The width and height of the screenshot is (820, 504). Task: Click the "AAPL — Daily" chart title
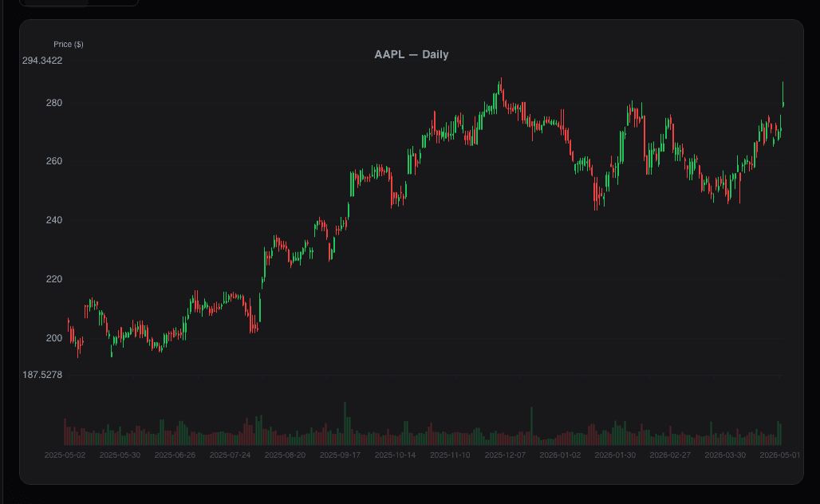(412, 54)
